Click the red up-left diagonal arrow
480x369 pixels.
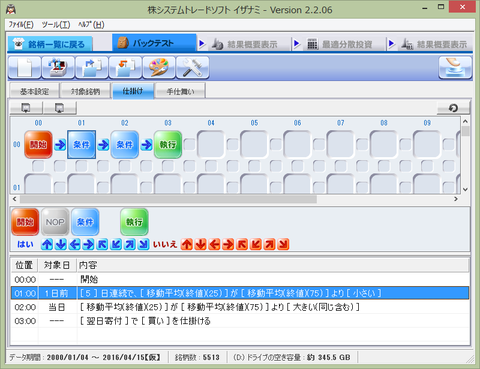tap(242, 244)
